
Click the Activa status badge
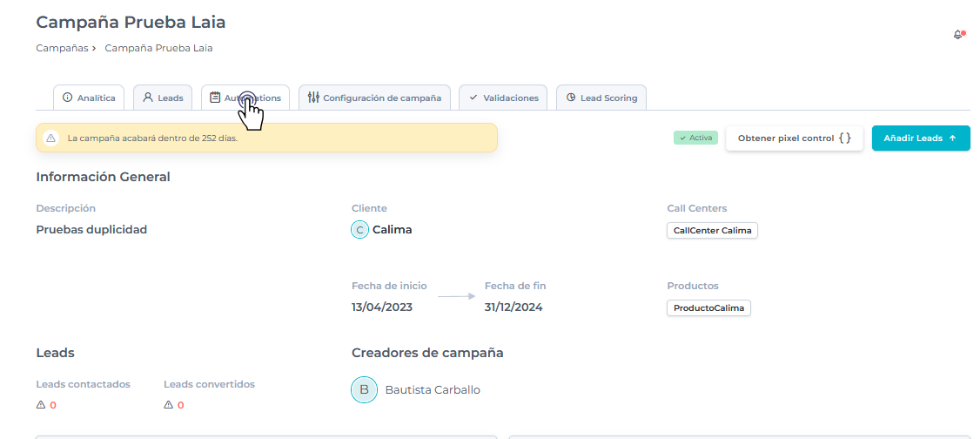[695, 138]
